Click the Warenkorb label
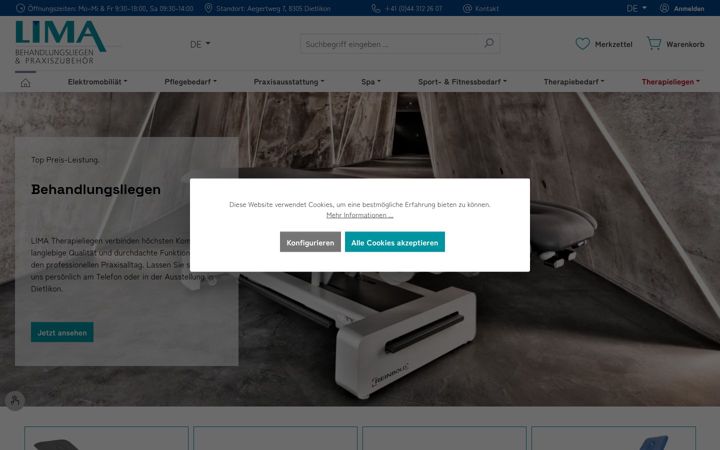The height and width of the screenshot is (450, 720). 685,44
